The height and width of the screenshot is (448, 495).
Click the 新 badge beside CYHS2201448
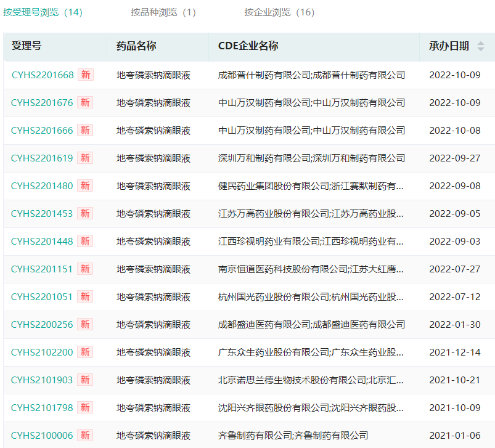[85, 242]
